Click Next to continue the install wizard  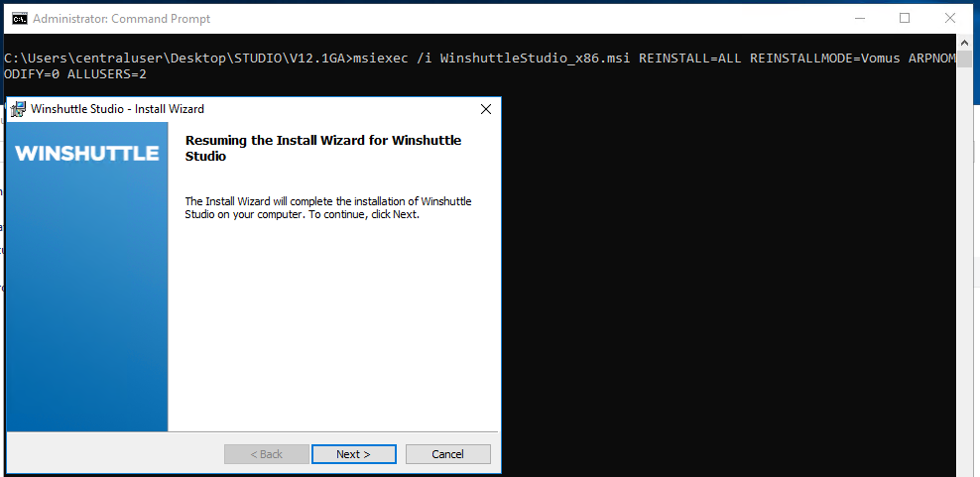coord(354,454)
